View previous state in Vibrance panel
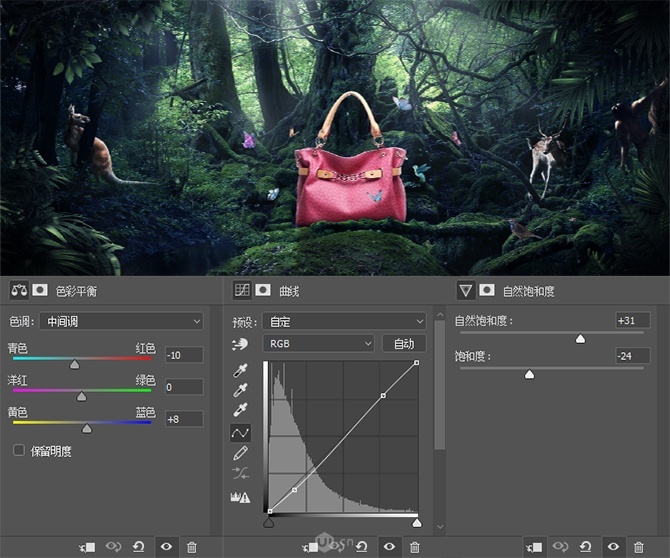The height and width of the screenshot is (558, 670). click(560, 547)
